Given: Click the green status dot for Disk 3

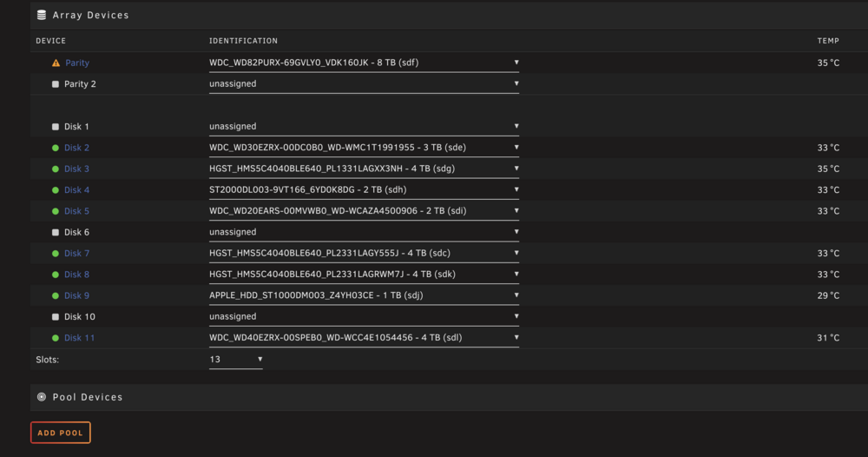Looking at the screenshot, I should click(x=56, y=169).
